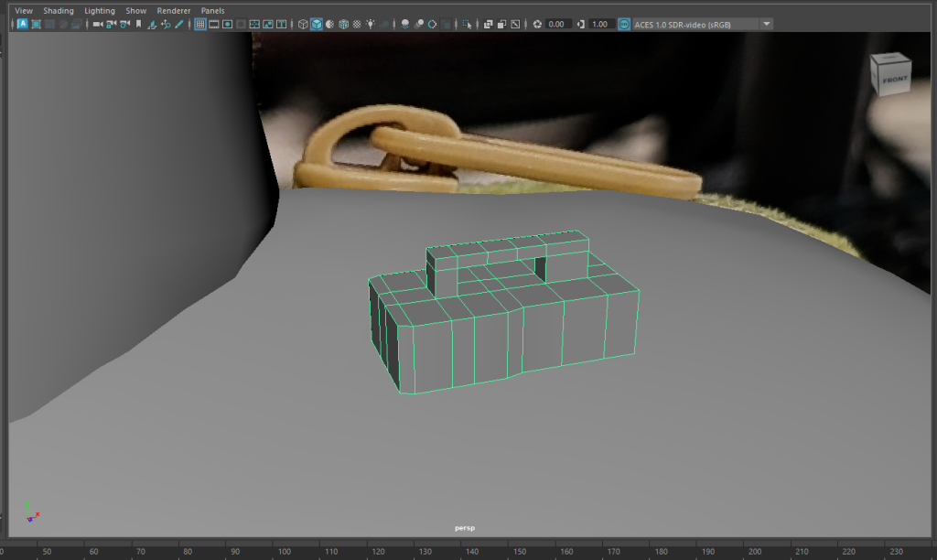This screenshot has height=560, width=937.
Task: Open the Panels menu
Action: tap(212, 11)
